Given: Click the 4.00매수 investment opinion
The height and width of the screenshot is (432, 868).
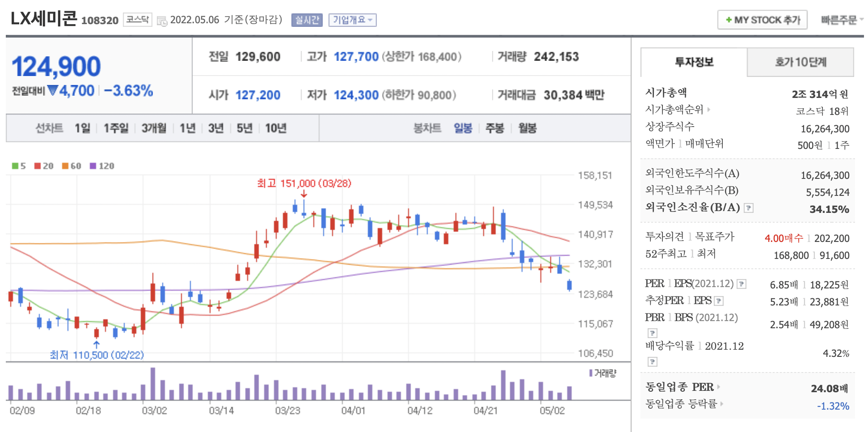Looking at the screenshot, I should coord(784,238).
